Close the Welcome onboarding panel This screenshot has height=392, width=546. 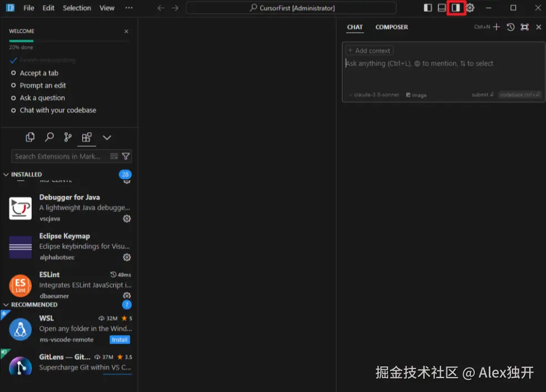point(126,31)
